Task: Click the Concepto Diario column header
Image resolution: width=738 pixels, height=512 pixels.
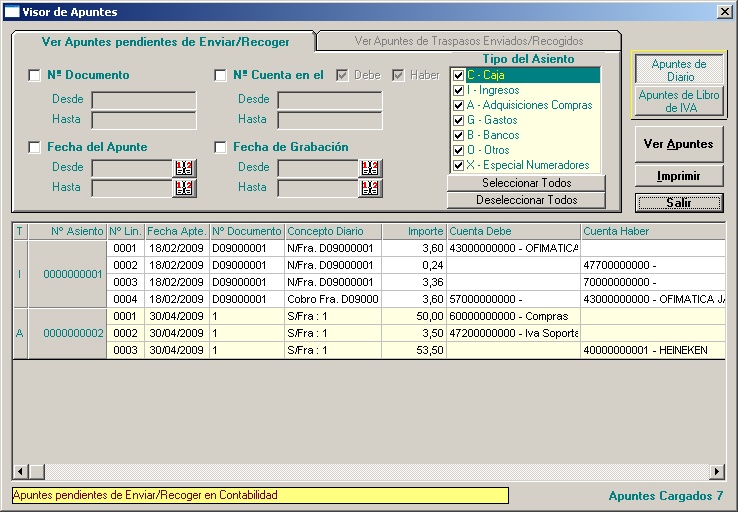Action: [333, 231]
